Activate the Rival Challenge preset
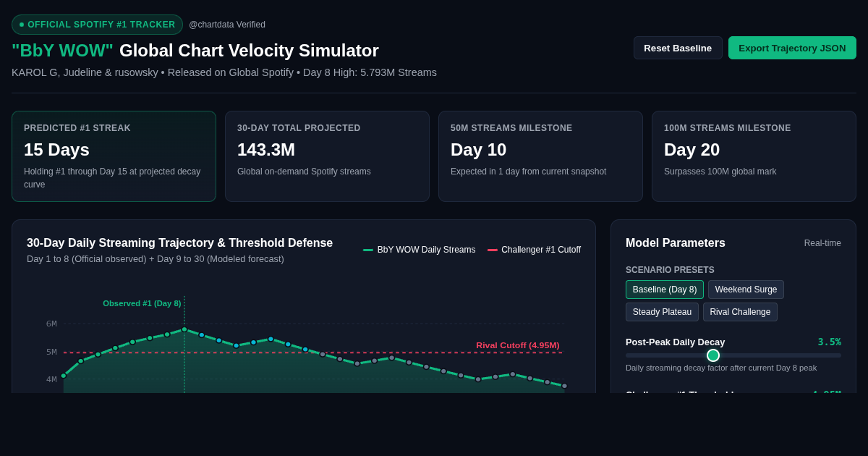 (x=740, y=312)
